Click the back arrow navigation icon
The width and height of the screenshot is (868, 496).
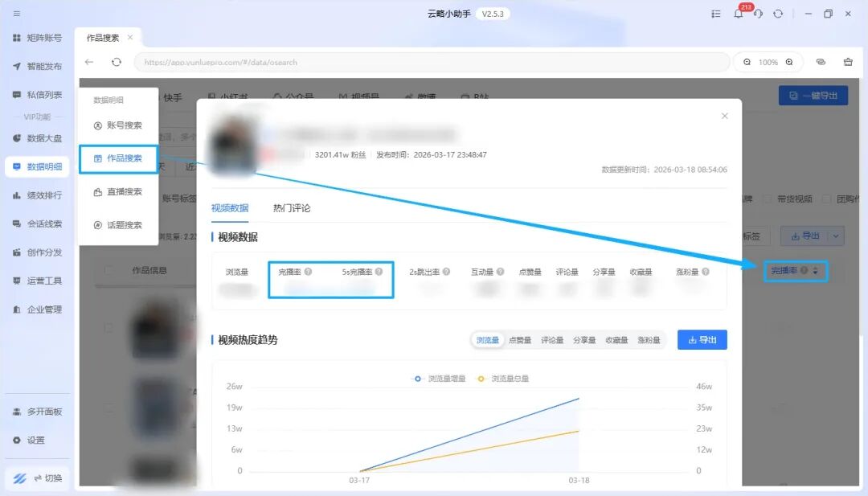(89, 62)
